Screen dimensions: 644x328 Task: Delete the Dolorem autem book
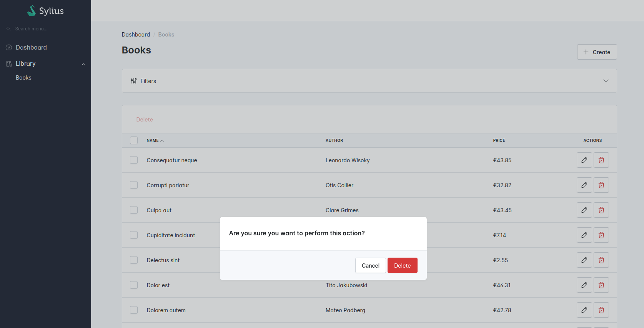(601, 310)
